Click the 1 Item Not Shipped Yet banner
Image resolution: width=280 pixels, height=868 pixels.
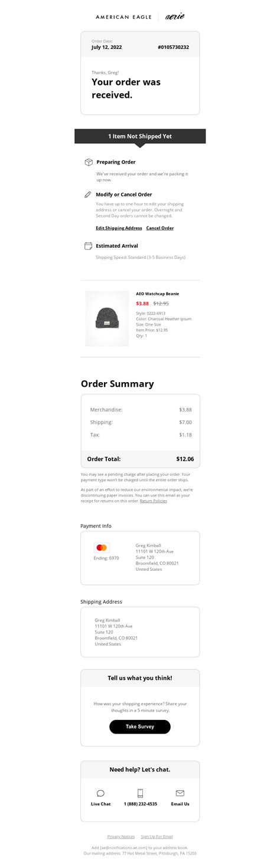140,136
